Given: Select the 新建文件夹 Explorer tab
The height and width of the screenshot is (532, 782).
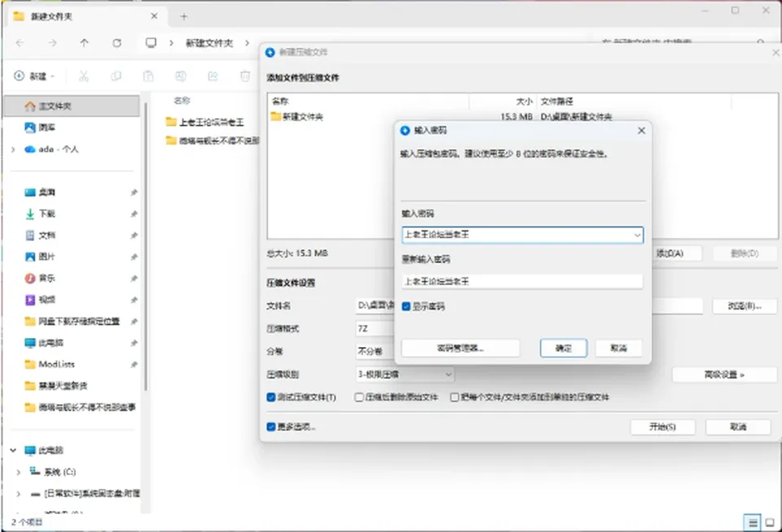Looking at the screenshot, I should point(86,16).
